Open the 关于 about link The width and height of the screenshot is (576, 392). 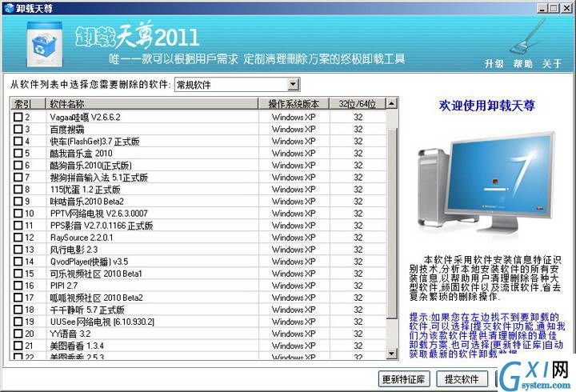[x=552, y=64]
